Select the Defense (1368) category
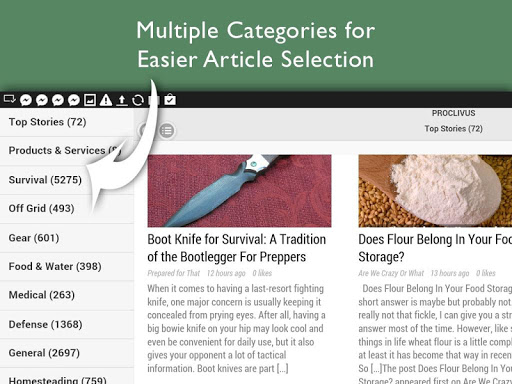The image size is (512, 384). pyautogui.click(x=67, y=324)
